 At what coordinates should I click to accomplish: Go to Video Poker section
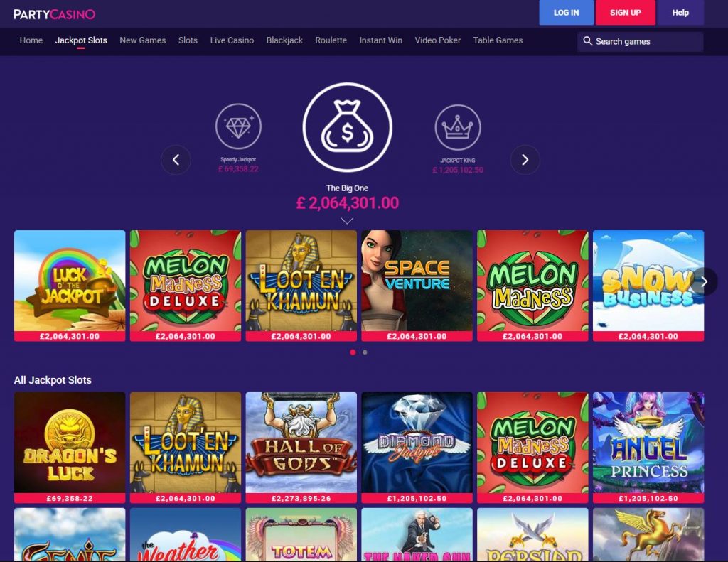click(437, 40)
